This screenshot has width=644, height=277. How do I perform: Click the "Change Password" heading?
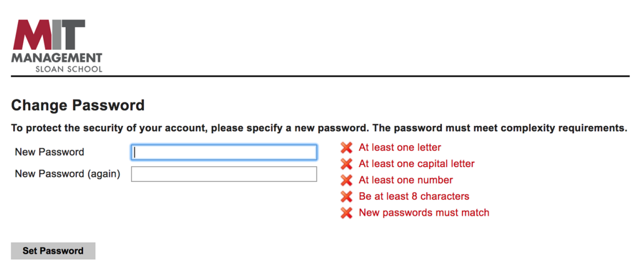[77, 105]
